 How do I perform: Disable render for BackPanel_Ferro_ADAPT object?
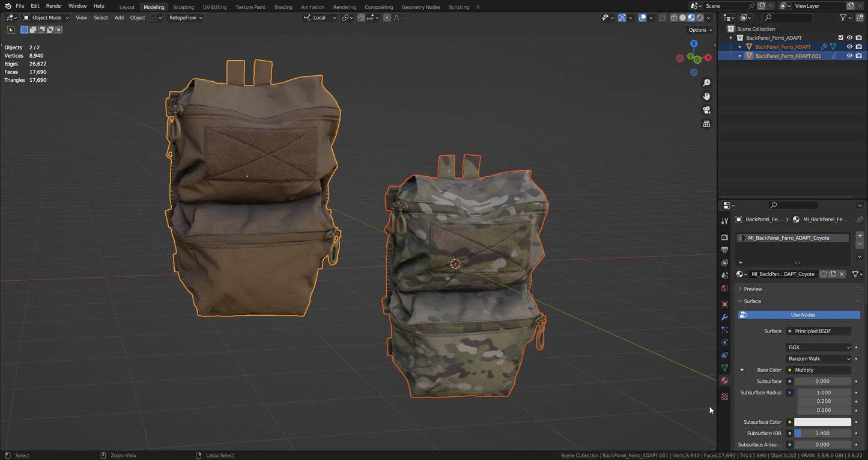[859, 47]
